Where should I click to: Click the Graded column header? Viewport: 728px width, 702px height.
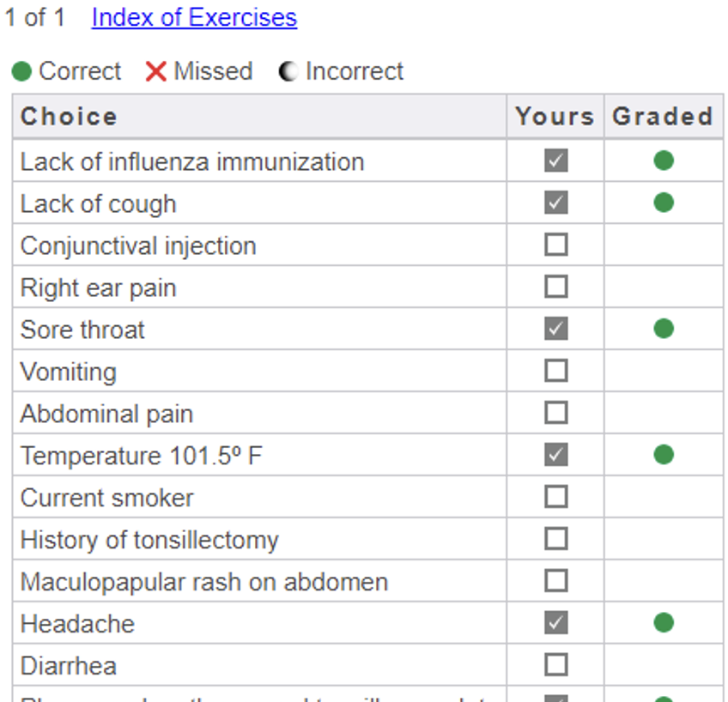(x=663, y=117)
